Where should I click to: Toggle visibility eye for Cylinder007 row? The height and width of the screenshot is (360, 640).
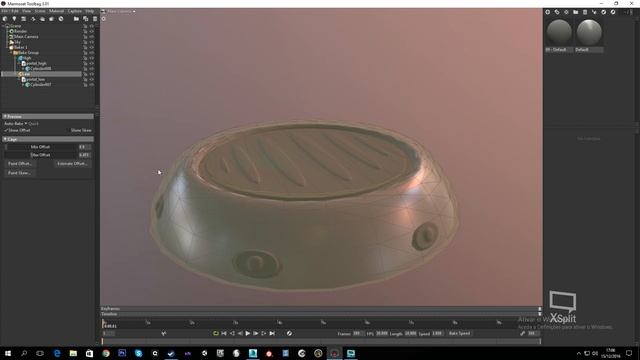(x=91, y=84)
